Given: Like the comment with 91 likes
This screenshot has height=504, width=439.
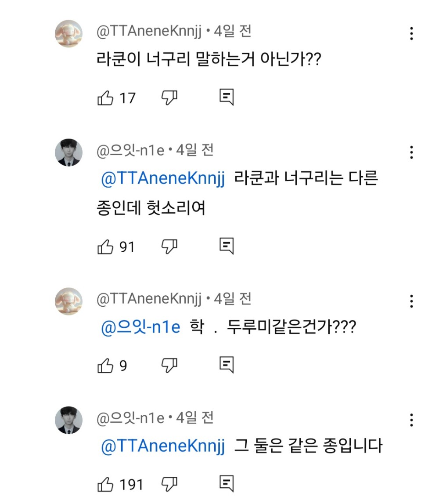Looking at the screenshot, I should [x=105, y=247].
